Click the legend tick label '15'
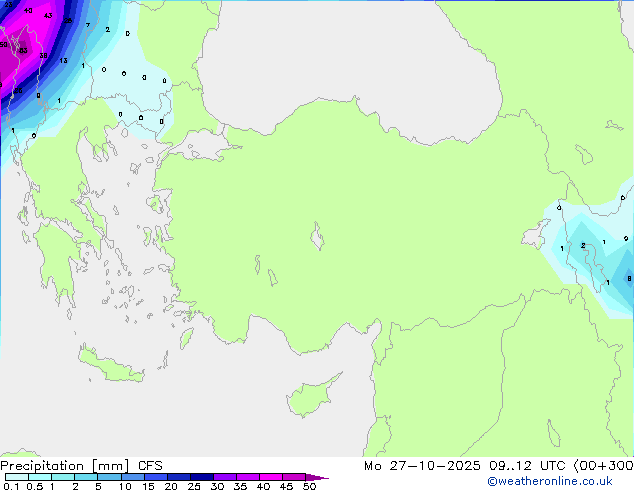The width and height of the screenshot is (634, 490). pos(148,486)
